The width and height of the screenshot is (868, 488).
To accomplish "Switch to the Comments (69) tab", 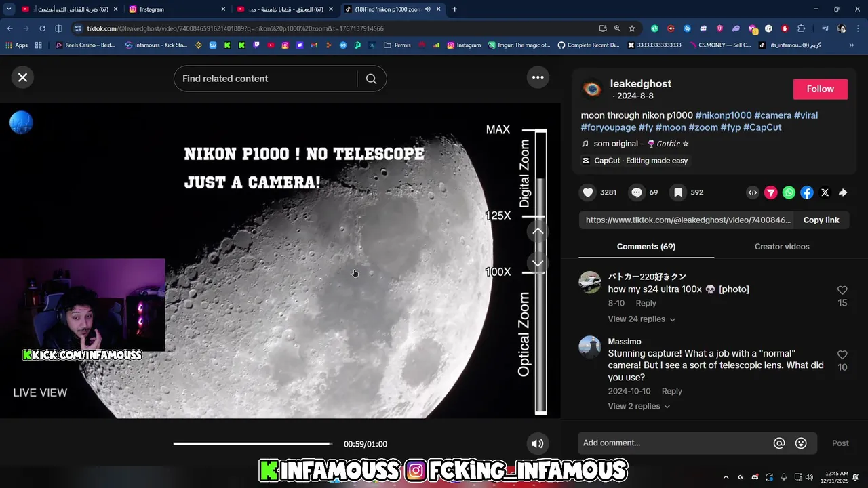I will [646, 247].
